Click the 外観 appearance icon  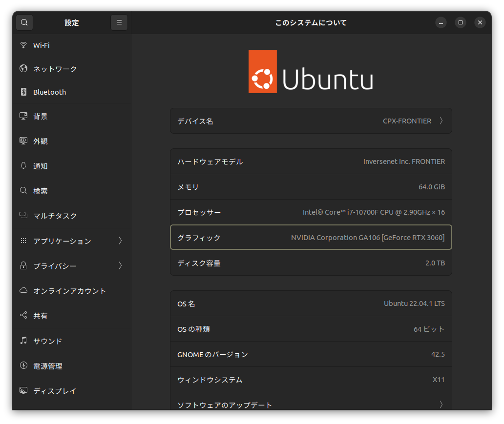pos(23,141)
